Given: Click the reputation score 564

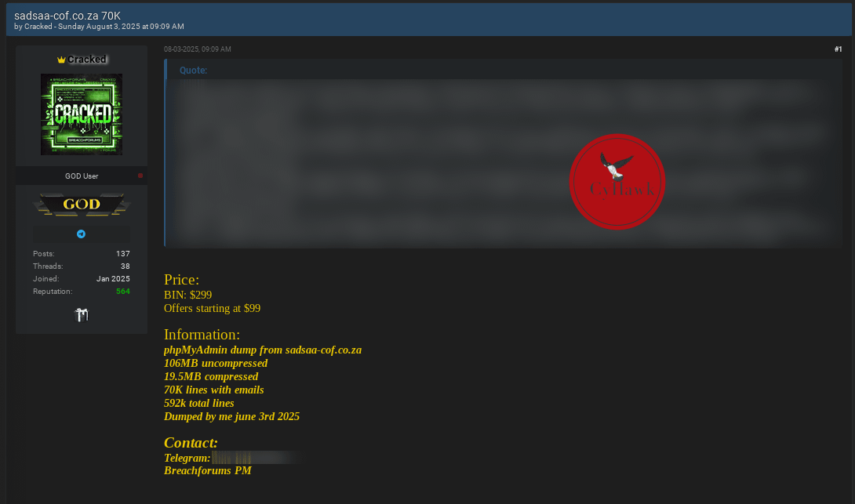Looking at the screenshot, I should pos(123,292).
